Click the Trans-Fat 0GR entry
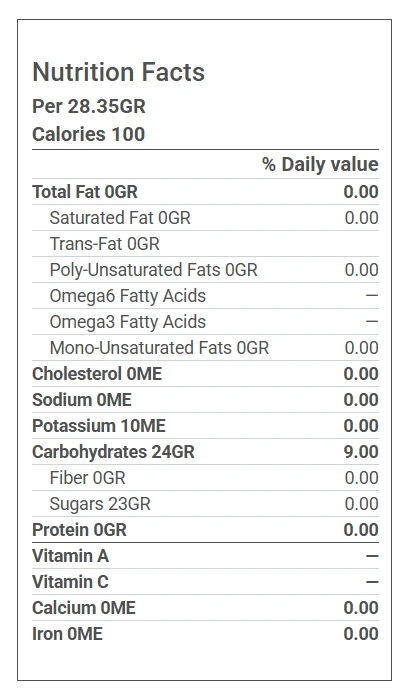The width and height of the screenshot is (408, 694). [x=104, y=244]
